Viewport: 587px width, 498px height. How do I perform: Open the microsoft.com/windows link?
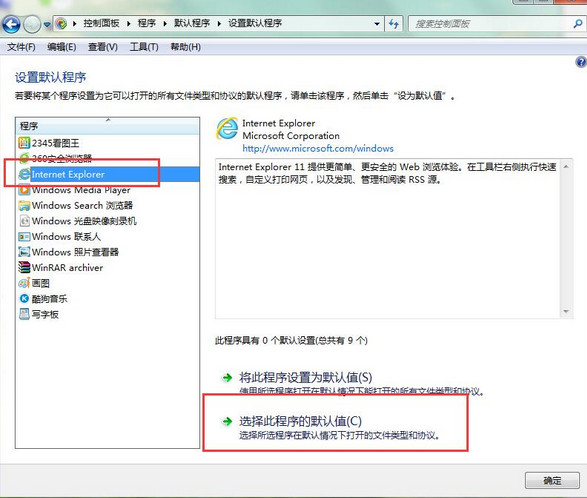tap(318, 148)
